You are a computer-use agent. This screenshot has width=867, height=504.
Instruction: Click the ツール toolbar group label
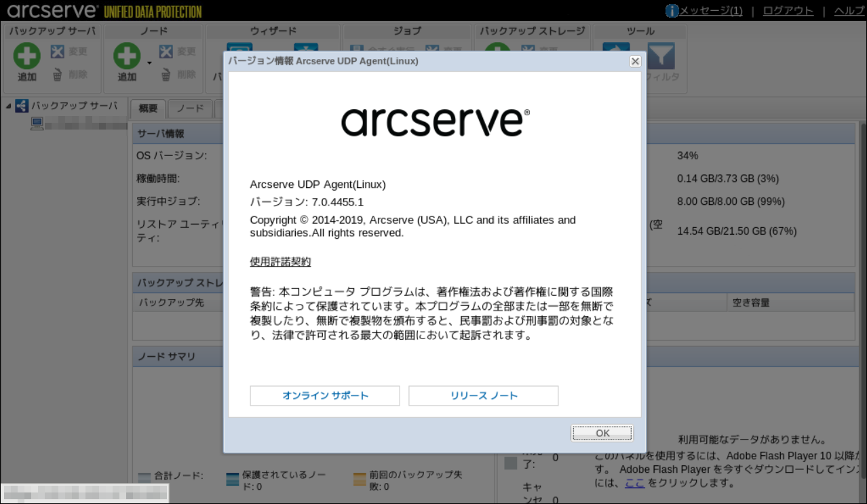click(640, 31)
